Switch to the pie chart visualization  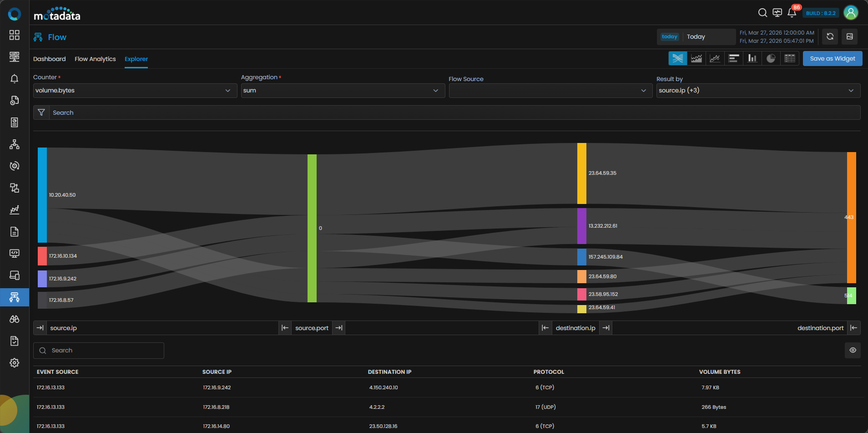click(771, 58)
